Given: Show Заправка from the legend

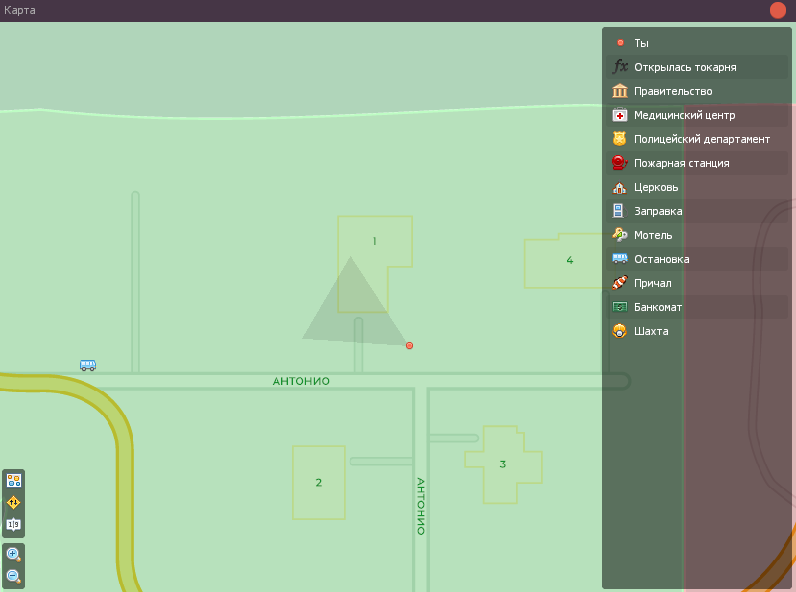Looking at the screenshot, I should pos(696,211).
